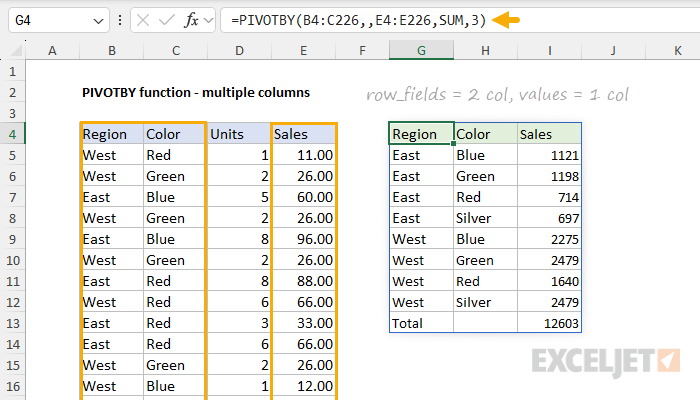Select column E header
The width and height of the screenshot is (700, 400).
(x=304, y=50)
